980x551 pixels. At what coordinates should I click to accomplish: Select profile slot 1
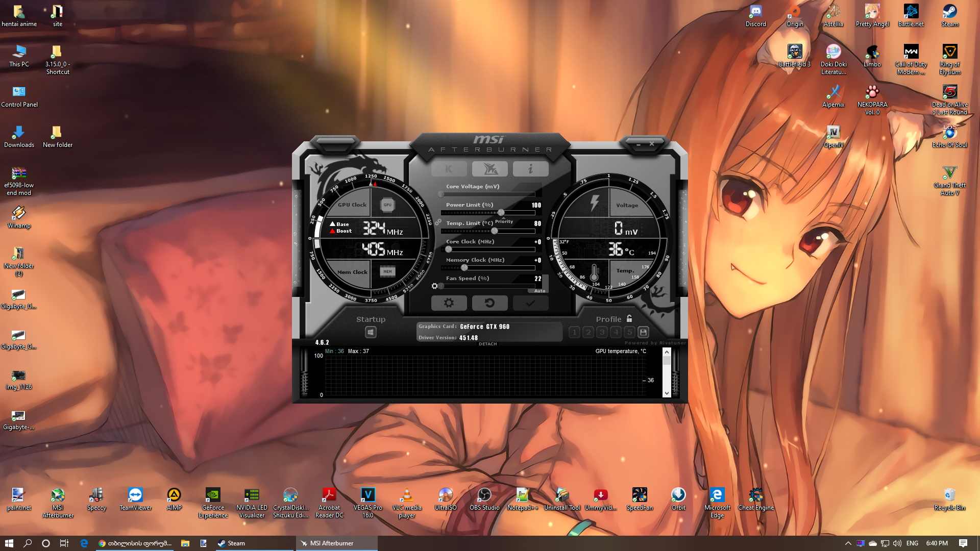[x=574, y=333]
